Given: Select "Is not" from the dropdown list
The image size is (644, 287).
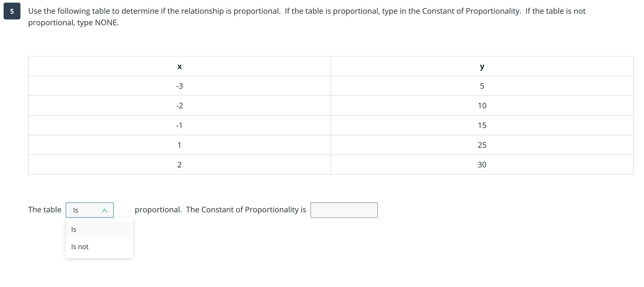Looking at the screenshot, I should [99, 247].
